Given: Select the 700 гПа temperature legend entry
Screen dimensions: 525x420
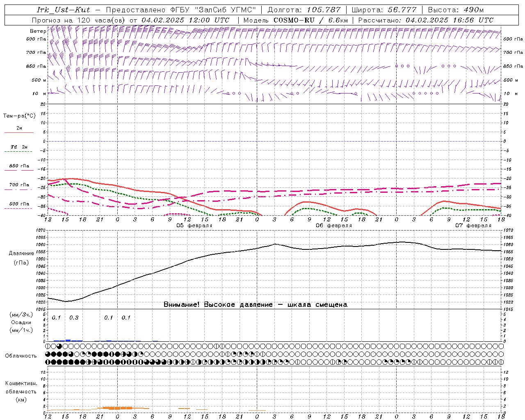Looking at the screenshot, I should click(19, 185).
